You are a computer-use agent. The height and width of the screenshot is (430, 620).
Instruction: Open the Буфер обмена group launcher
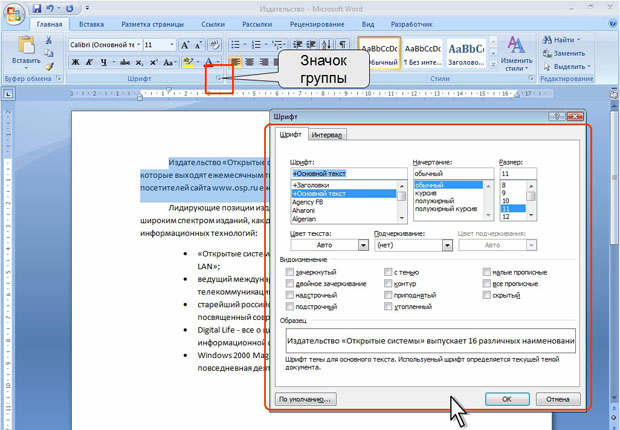[59, 78]
